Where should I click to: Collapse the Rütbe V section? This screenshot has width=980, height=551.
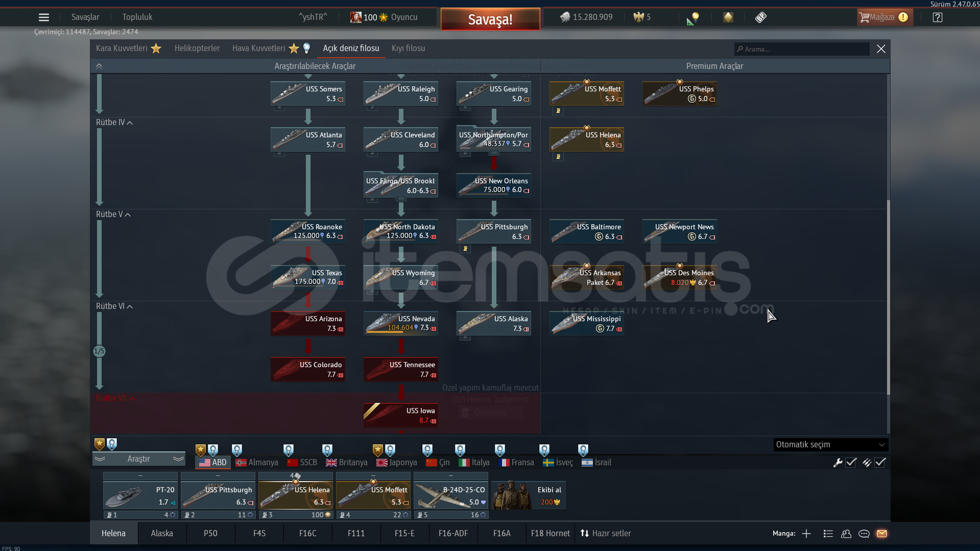click(x=128, y=215)
